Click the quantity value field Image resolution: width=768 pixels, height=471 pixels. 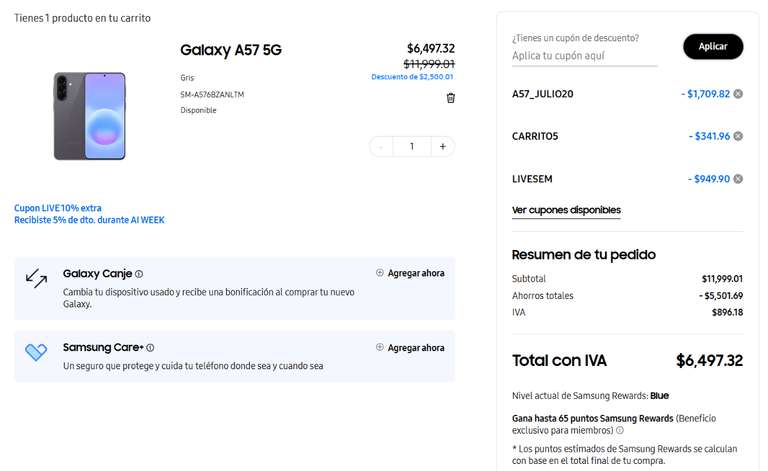pos(412,146)
